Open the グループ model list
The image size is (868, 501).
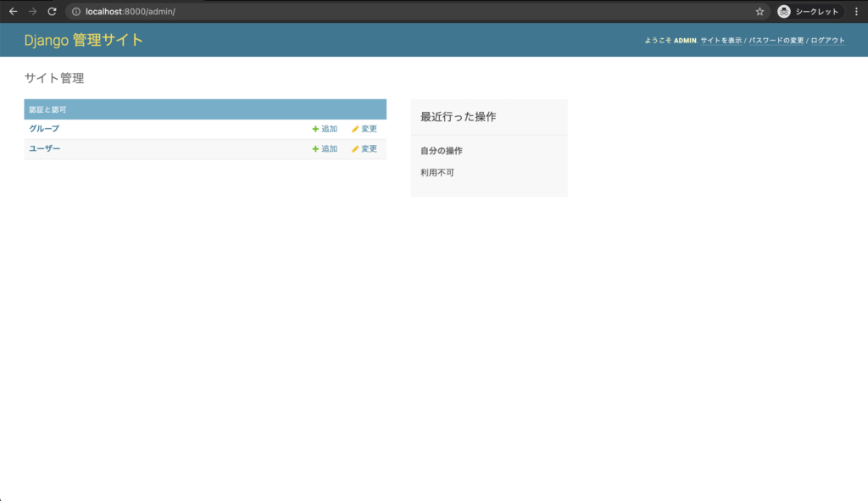point(44,129)
